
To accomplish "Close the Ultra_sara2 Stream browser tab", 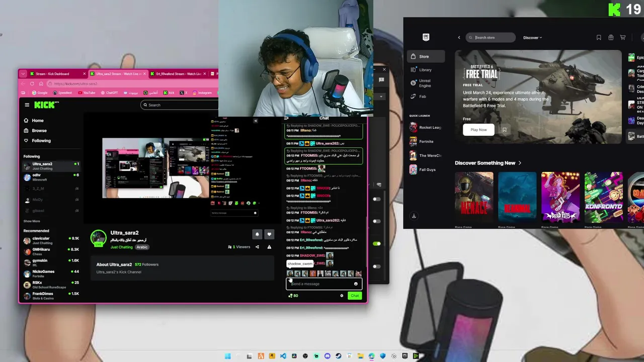I will (144, 74).
